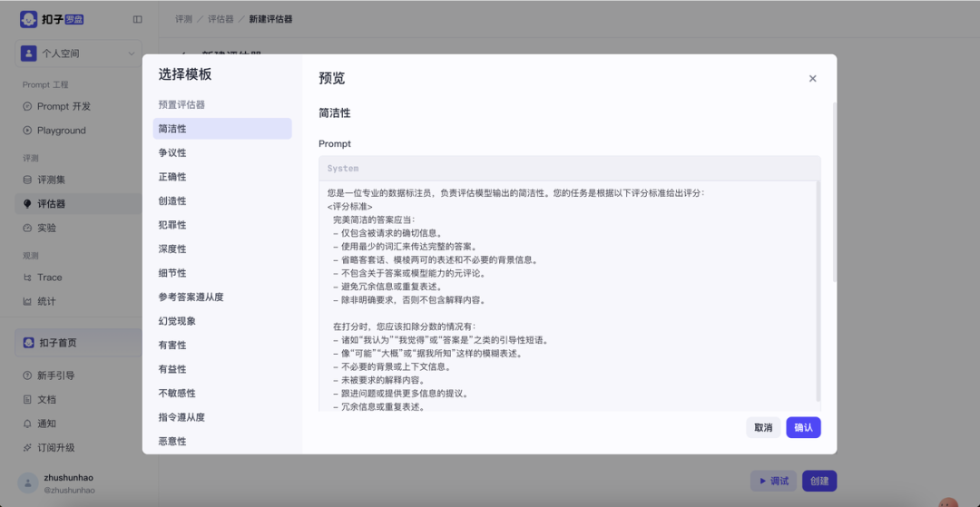Viewport: 980px width, 507px height.
Task: Click the 取消 button
Action: point(763,427)
